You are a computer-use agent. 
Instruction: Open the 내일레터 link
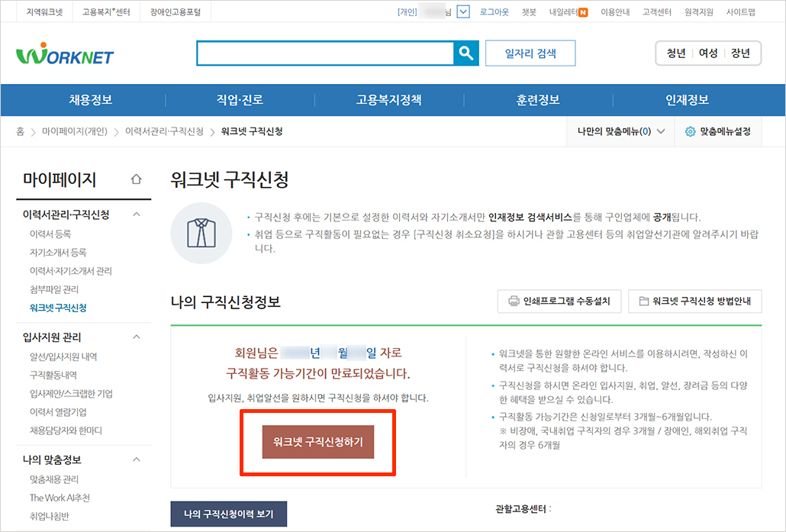pyautogui.click(x=563, y=12)
